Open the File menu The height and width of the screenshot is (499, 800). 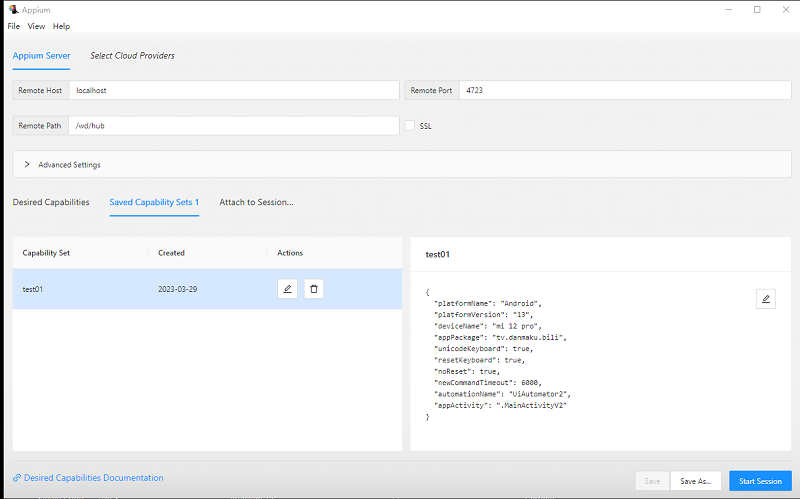[14, 26]
